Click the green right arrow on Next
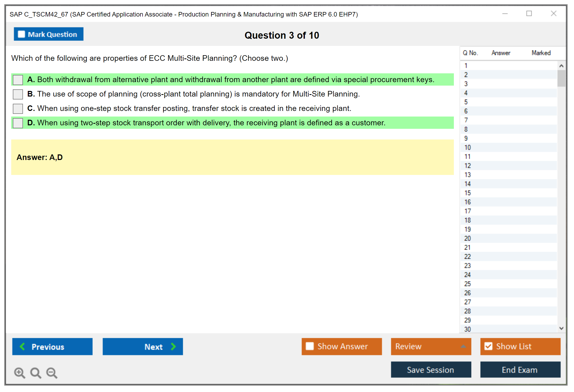Viewport: 574px width, 392px height. pos(173,346)
